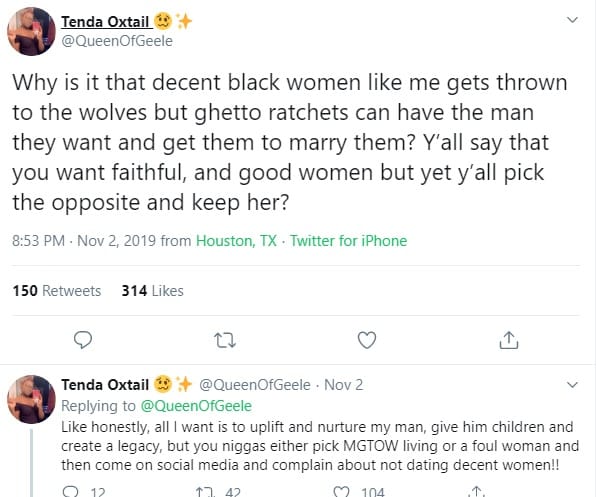Open share options for the main tweet
Viewport: 596px width, 497px height.
coord(509,340)
